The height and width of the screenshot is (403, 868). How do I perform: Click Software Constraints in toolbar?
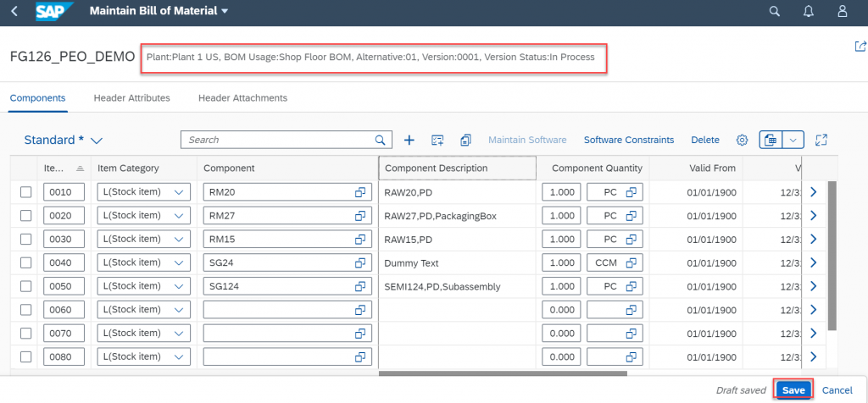point(629,140)
